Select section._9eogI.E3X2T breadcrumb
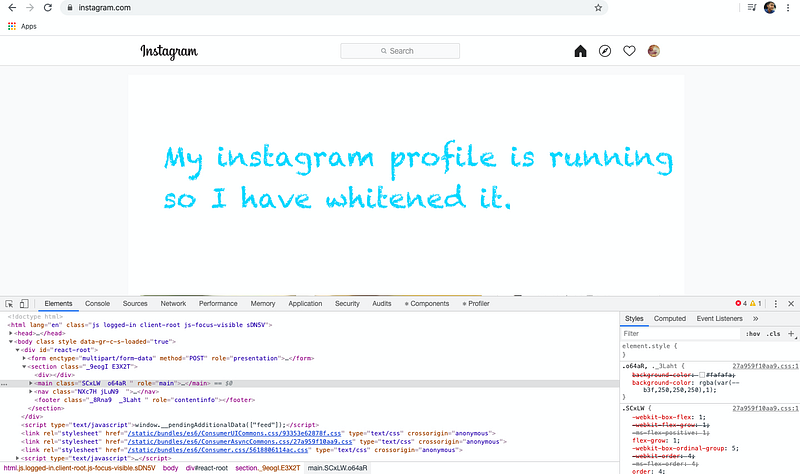Screen dimensions: 800x474 [267, 468]
